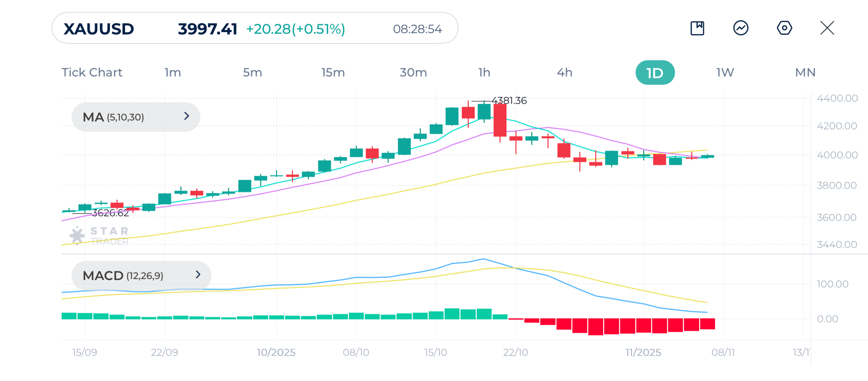
Task: Switch to the Tick Chart tab
Action: (x=92, y=73)
